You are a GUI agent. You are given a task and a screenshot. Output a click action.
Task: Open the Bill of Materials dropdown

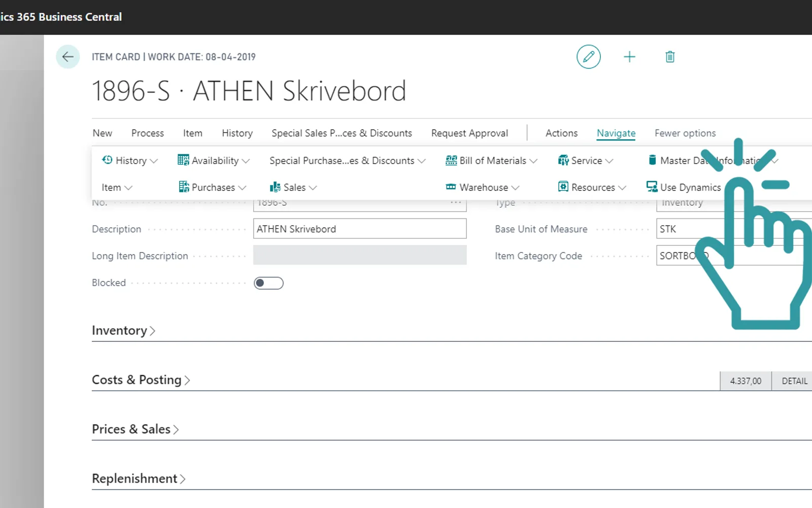point(491,161)
